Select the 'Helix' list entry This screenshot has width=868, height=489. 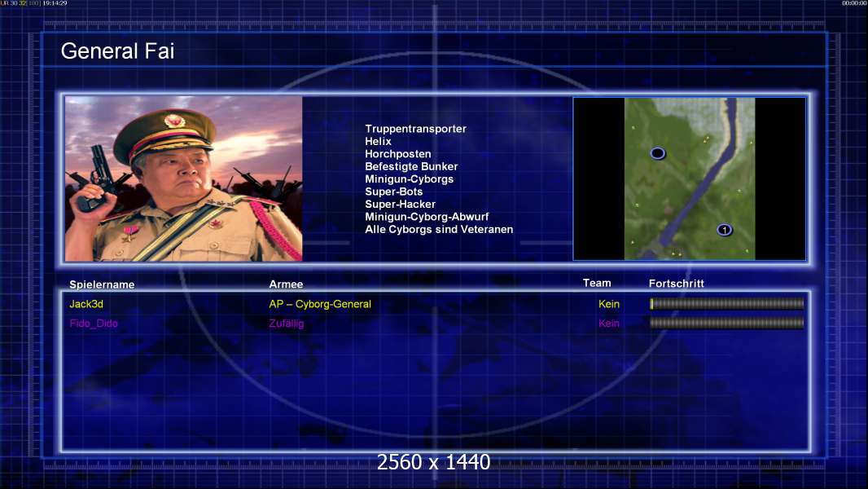tap(378, 142)
